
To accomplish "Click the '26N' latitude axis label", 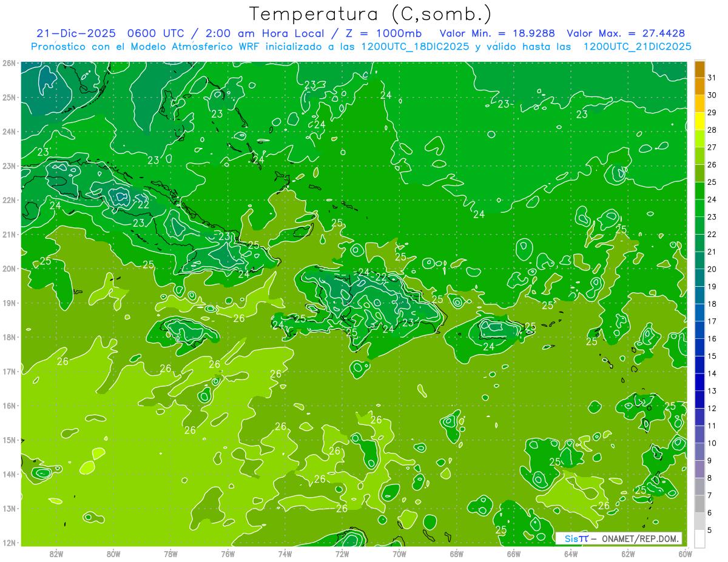I will pos(9,63).
